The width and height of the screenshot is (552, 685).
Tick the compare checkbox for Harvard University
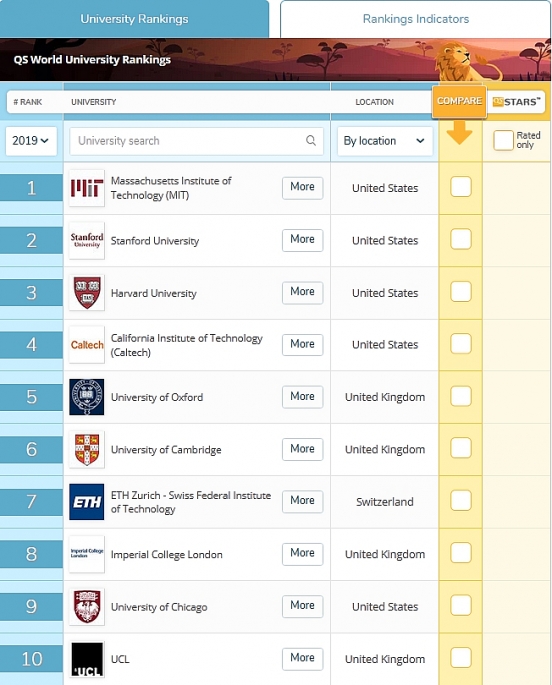[461, 291]
